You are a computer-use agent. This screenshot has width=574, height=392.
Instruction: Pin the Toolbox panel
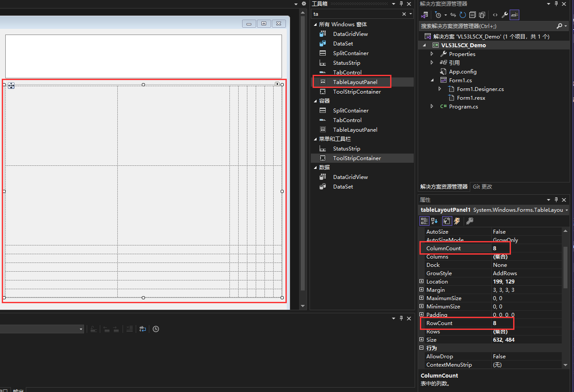[401, 3]
